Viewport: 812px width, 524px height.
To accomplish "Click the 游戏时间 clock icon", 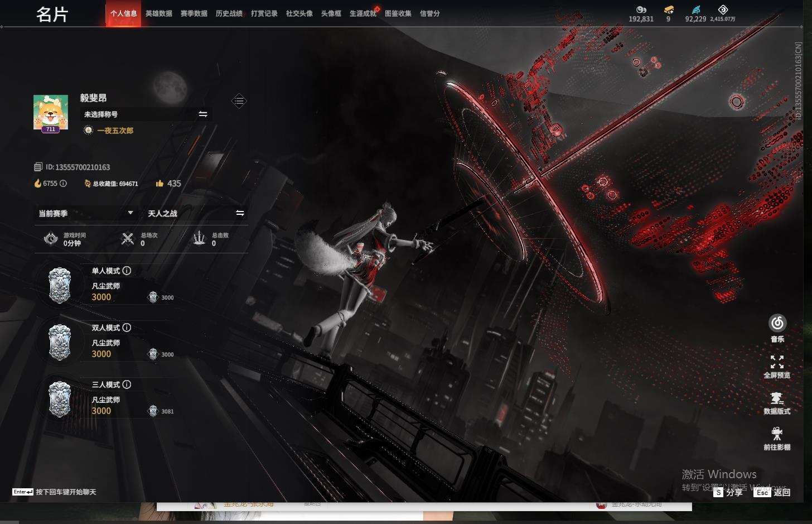I will coord(51,239).
